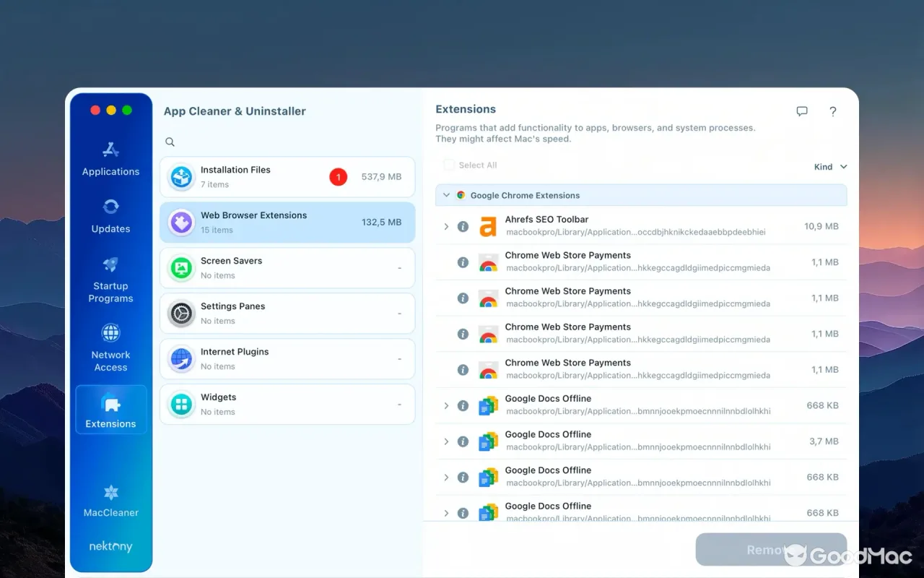The height and width of the screenshot is (578, 924).
Task: Open Startup Programs rocket icon
Action: click(x=110, y=264)
